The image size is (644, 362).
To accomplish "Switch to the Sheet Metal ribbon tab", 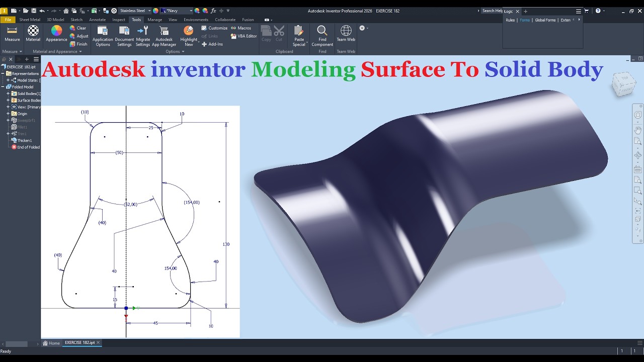I will tap(30, 20).
